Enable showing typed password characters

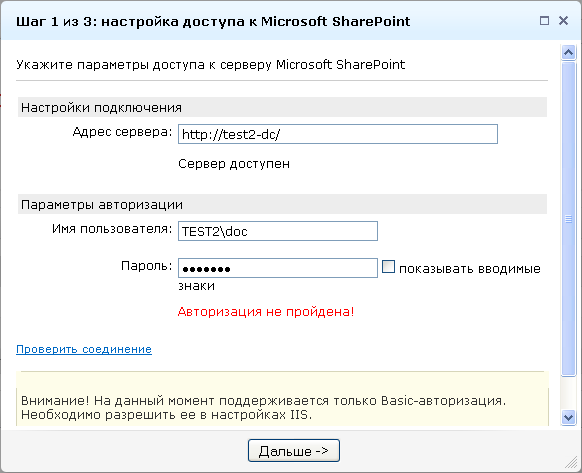pyautogui.click(x=388, y=267)
